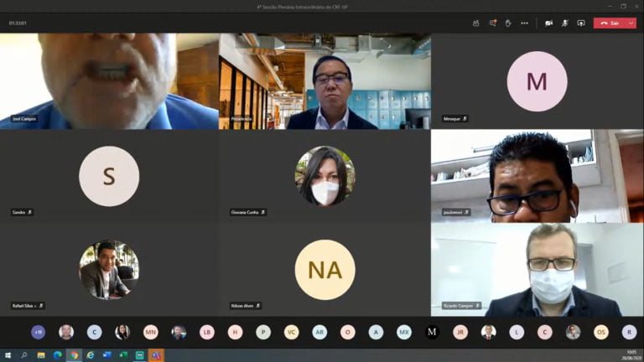Click the raise hand icon
This screenshot has width=644, height=362.
[508, 23]
